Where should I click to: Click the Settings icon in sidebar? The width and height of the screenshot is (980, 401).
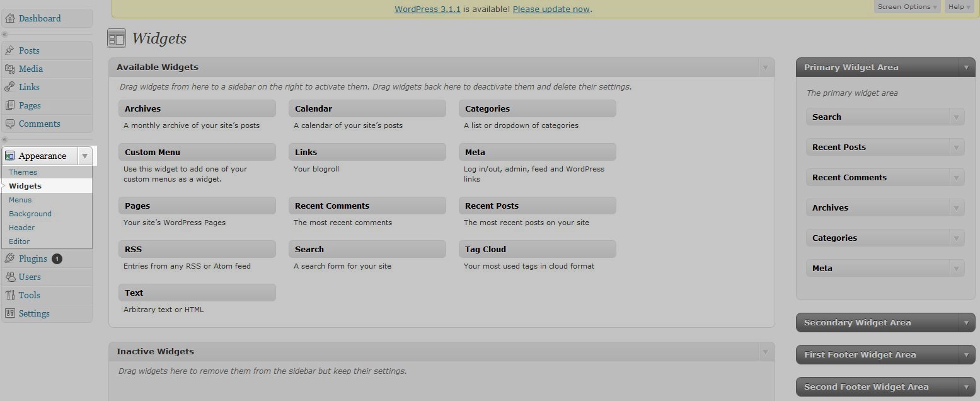click(x=10, y=313)
